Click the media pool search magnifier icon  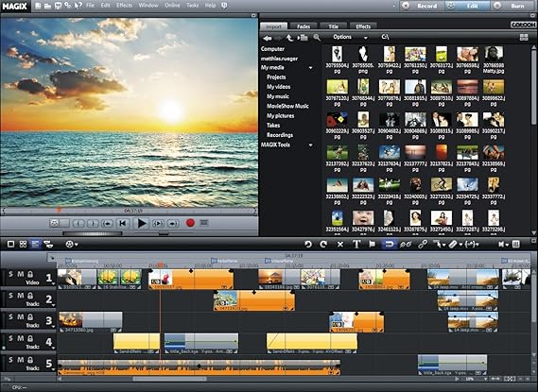(x=317, y=38)
